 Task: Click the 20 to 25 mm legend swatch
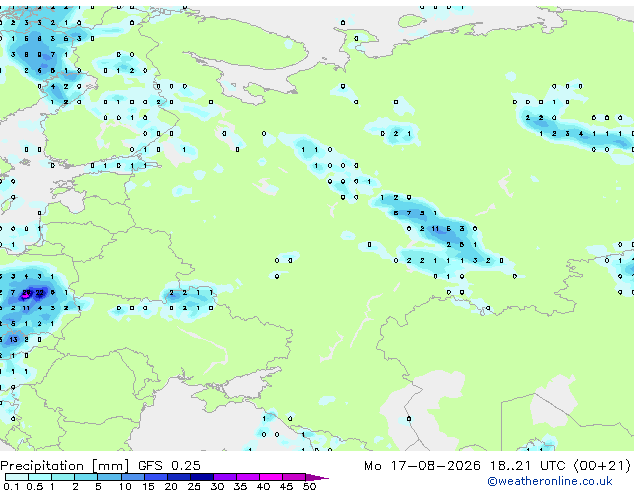pyautogui.click(x=179, y=477)
